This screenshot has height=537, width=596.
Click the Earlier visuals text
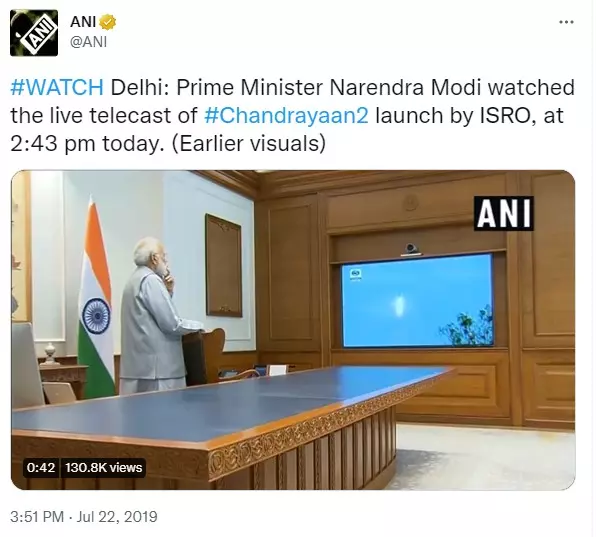249,144
